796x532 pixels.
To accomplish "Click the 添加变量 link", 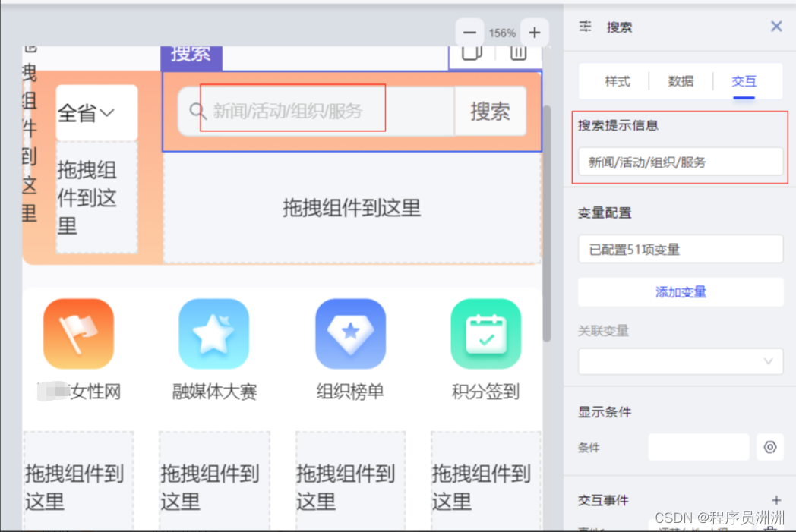I will click(680, 292).
